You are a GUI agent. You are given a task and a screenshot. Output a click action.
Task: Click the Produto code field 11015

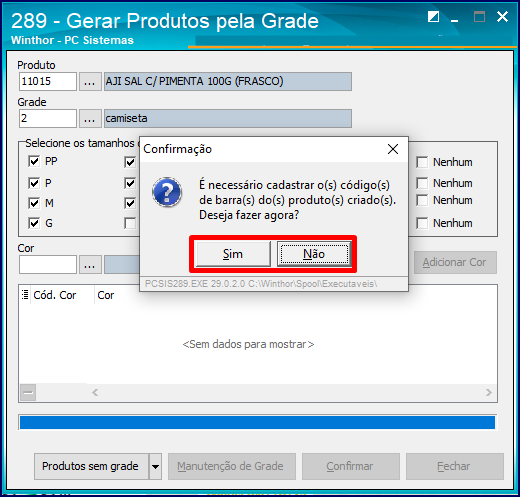click(x=48, y=81)
